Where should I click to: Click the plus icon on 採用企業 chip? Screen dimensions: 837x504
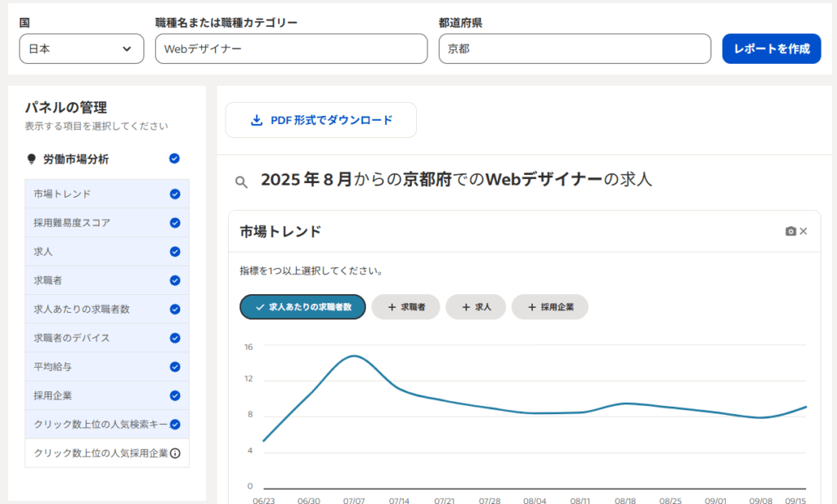(x=532, y=307)
